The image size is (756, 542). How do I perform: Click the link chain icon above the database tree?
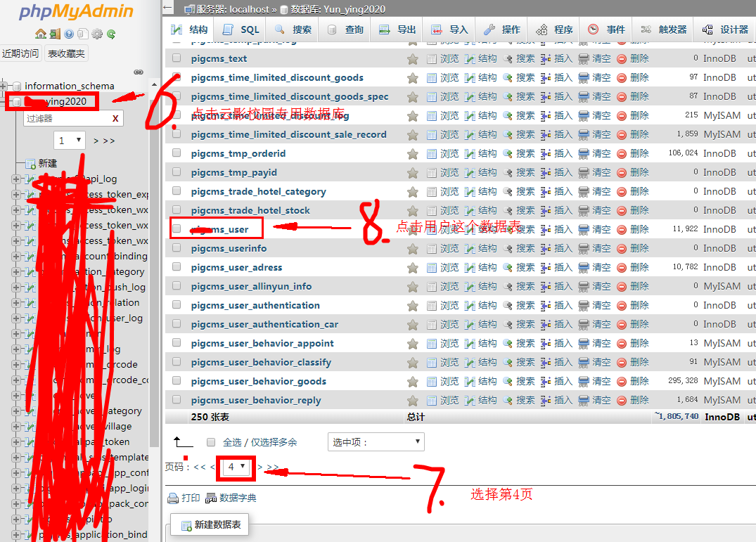pyautogui.click(x=139, y=72)
